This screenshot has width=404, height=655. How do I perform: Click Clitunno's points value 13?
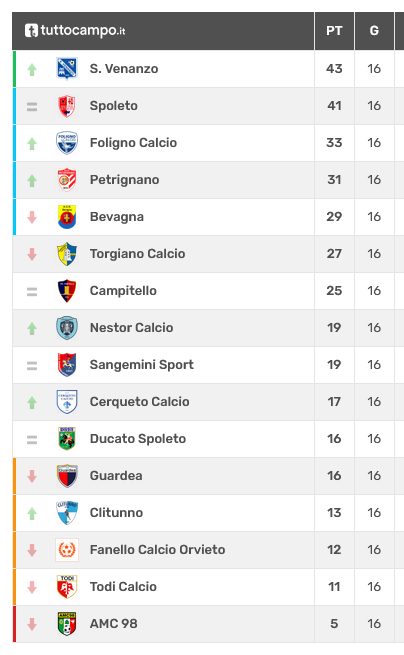pos(334,513)
